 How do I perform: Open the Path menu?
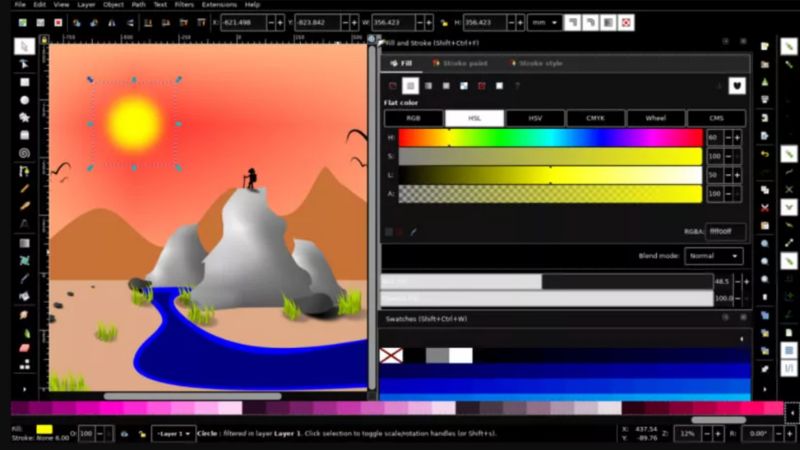pos(138,5)
